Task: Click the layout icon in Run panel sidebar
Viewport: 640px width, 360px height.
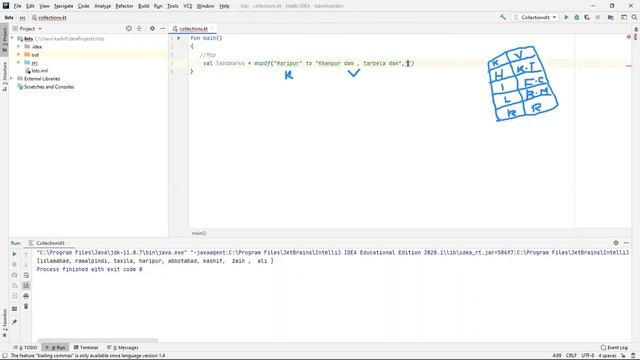Action: point(14,309)
